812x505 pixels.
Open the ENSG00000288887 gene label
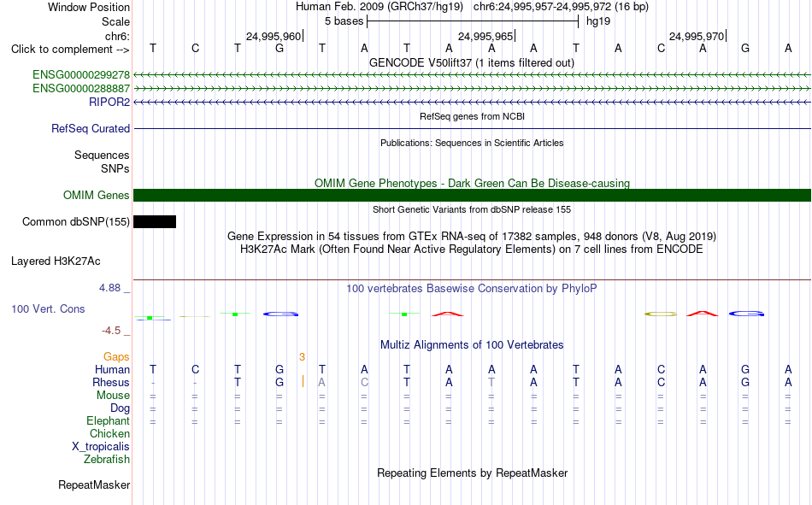point(81,89)
